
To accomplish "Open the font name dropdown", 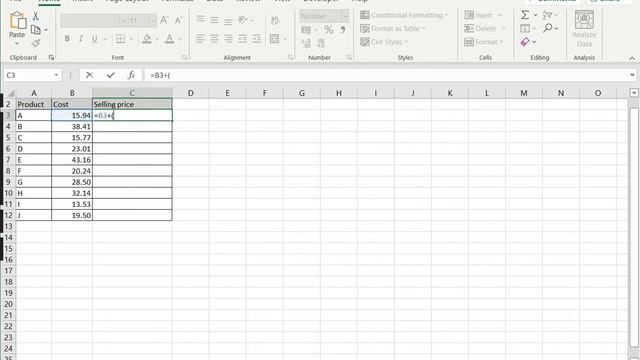I will [124, 20].
